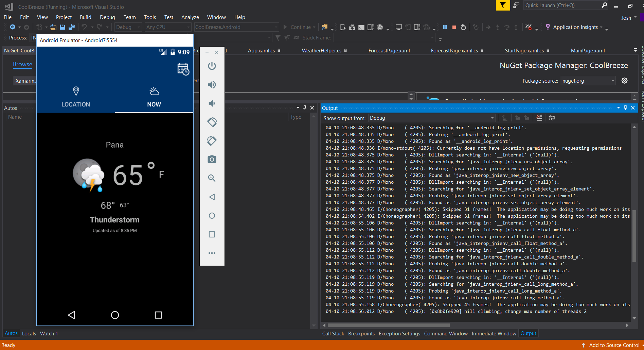Screen dimensions: 644x350
Task: Toggle auto-hide pin on Output panel
Action: (x=625, y=108)
